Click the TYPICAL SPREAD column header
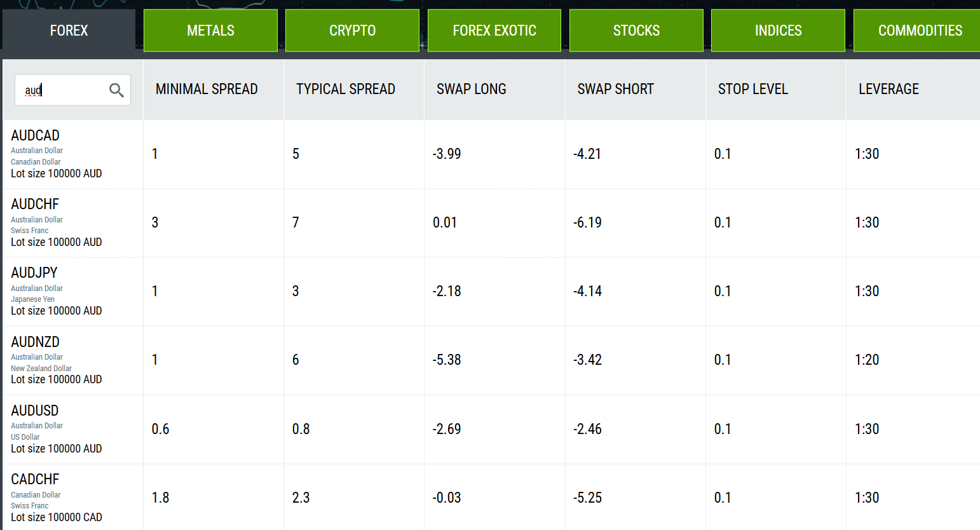Viewport: 980px width, 530px height. tap(346, 89)
